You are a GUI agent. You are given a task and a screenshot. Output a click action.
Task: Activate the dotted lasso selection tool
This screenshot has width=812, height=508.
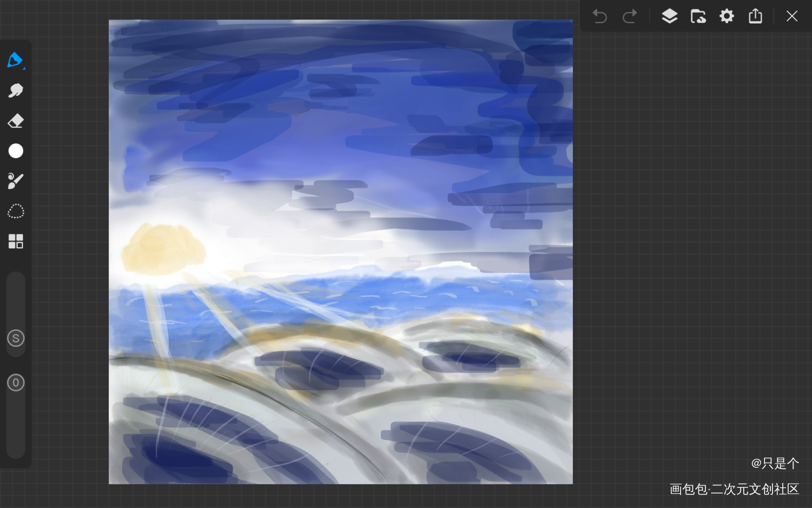tap(16, 211)
